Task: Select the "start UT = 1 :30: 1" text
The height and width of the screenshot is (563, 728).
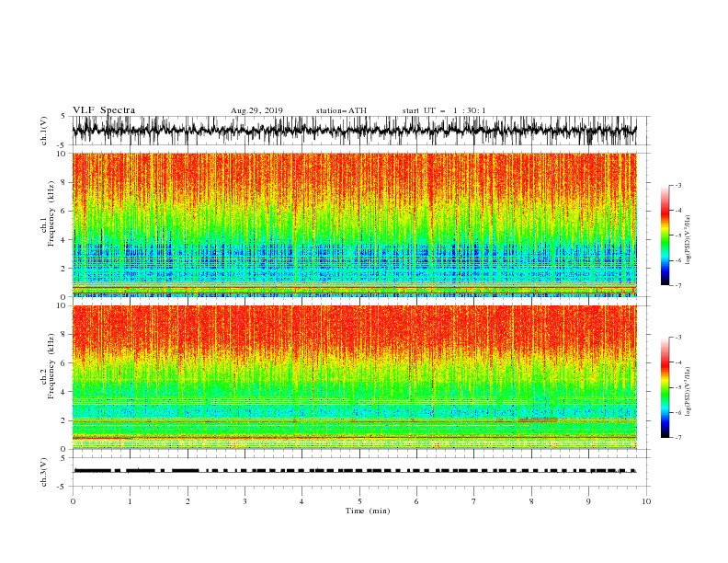Action: click(x=443, y=110)
